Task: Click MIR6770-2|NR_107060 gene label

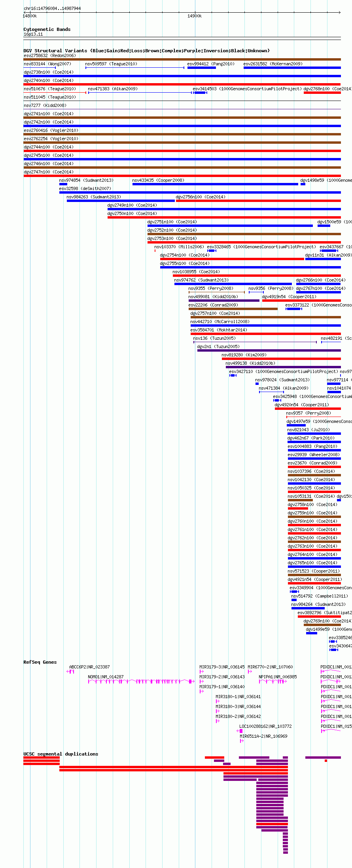Action: [271, 667]
